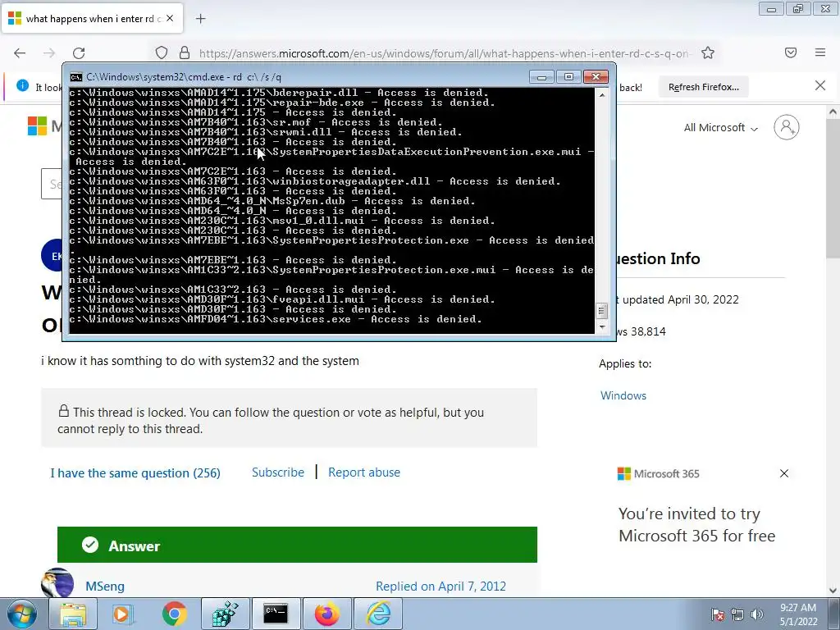This screenshot has height=630, width=840.
Task: Click the Microsoft 365 logo in promo
Action: pyautogui.click(x=659, y=473)
